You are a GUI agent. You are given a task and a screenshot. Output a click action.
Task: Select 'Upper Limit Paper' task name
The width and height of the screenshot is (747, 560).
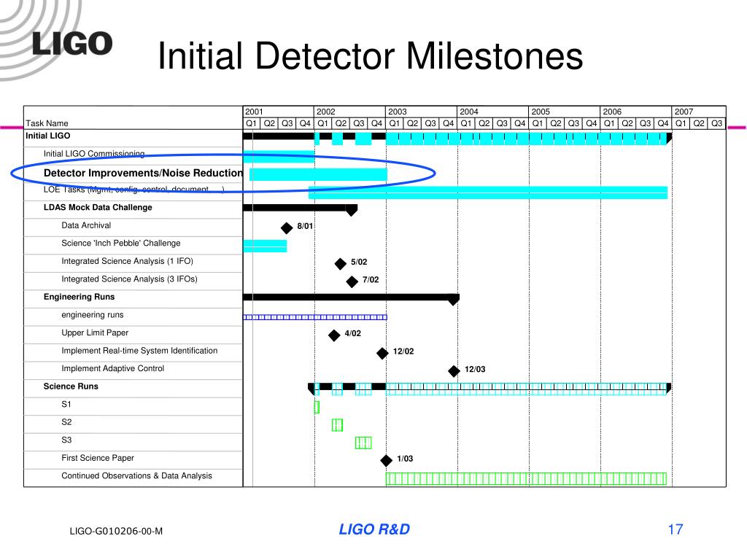(x=95, y=332)
